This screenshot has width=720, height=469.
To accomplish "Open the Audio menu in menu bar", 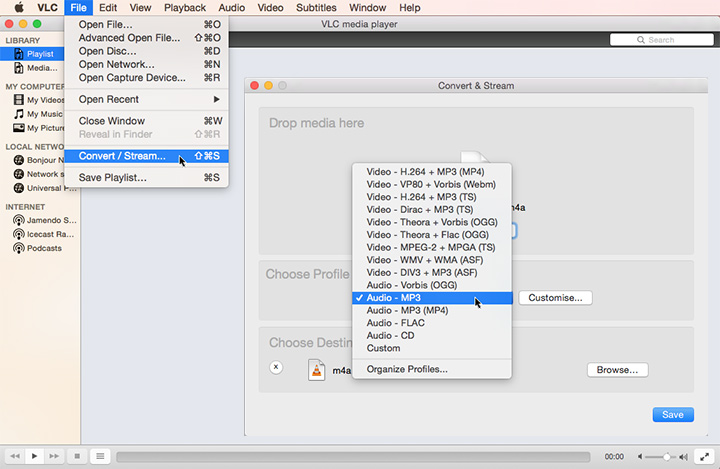I will [x=231, y=8].
